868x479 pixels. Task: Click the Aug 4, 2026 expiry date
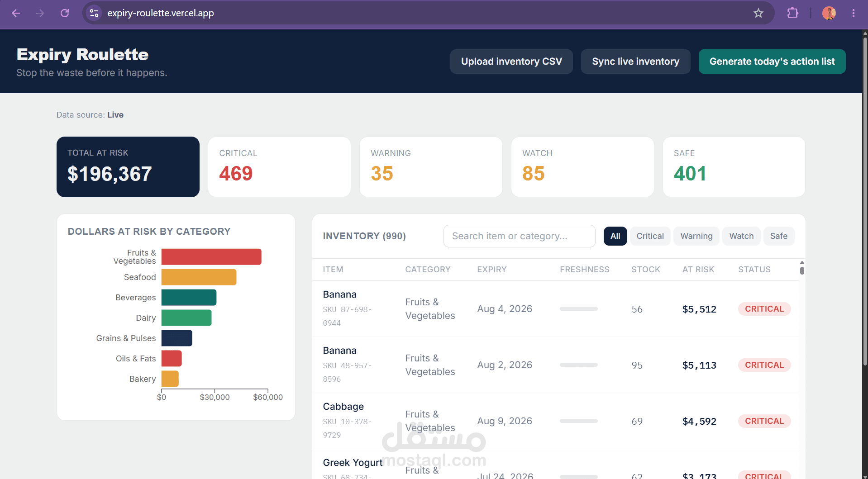click(505, 309)
